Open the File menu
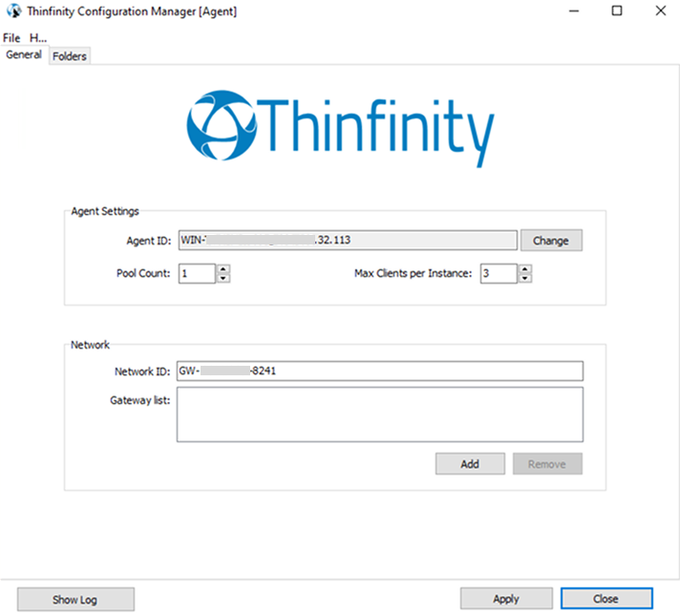680x616 pixels. tap(11, 38)
